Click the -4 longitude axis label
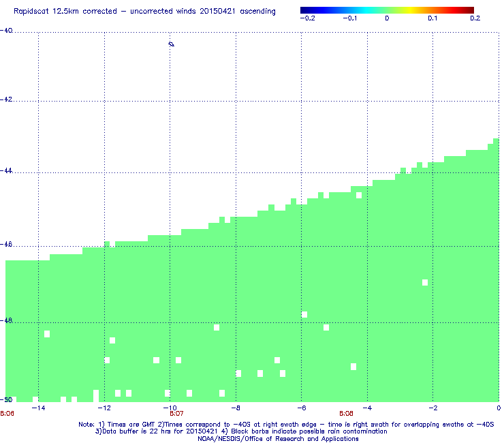 [367, 408]
